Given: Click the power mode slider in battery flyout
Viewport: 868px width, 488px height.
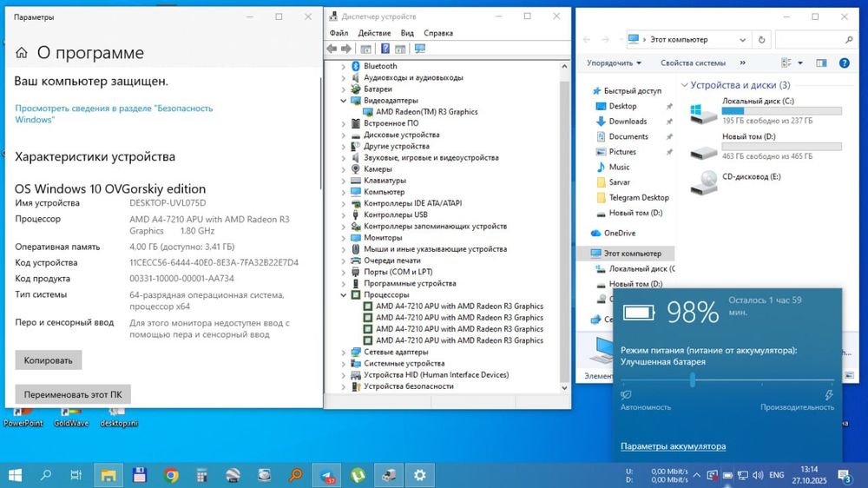Looking at the screenshot, I should click(x=693, y=380).
